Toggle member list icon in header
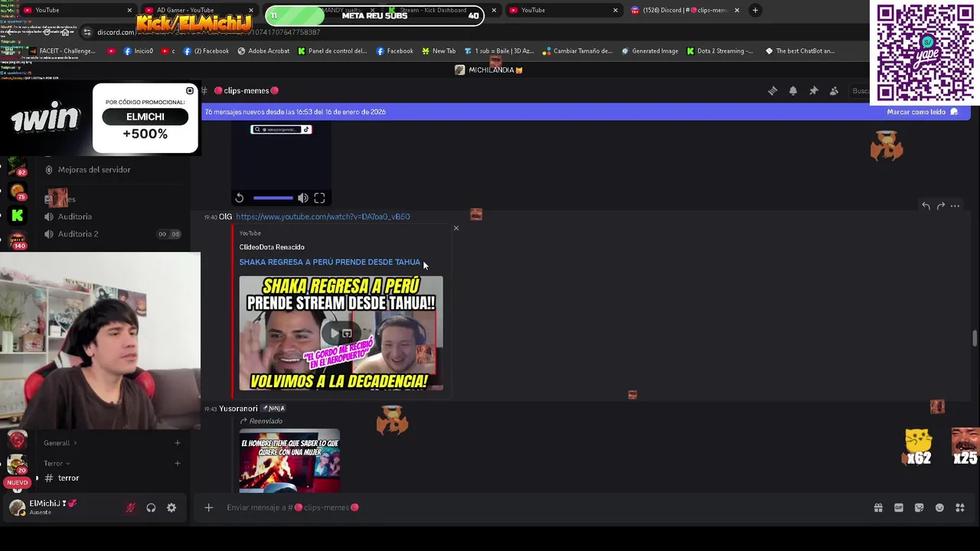 [835, 91]
